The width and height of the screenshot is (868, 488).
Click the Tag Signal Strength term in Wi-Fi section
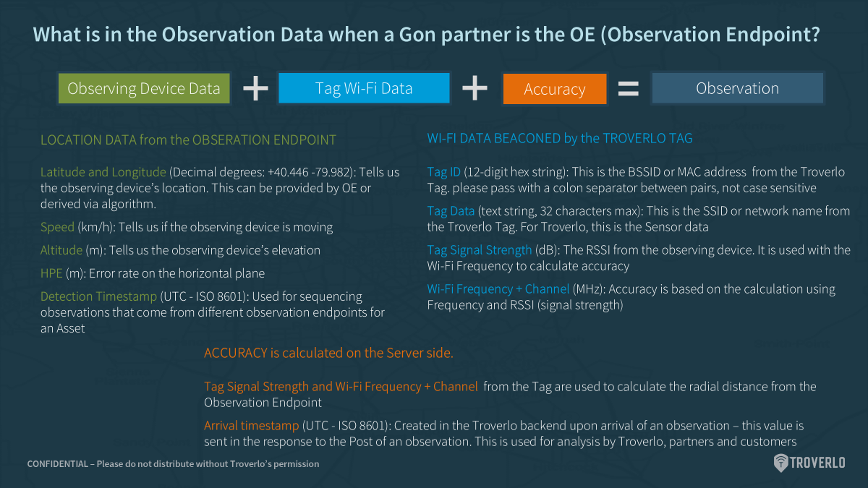point(480,250)
